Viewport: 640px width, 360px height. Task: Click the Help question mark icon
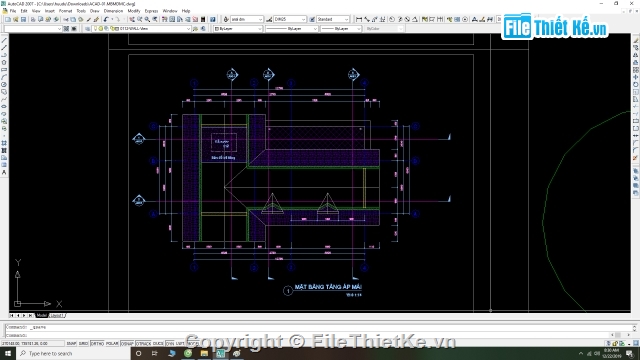click(213, 19)
